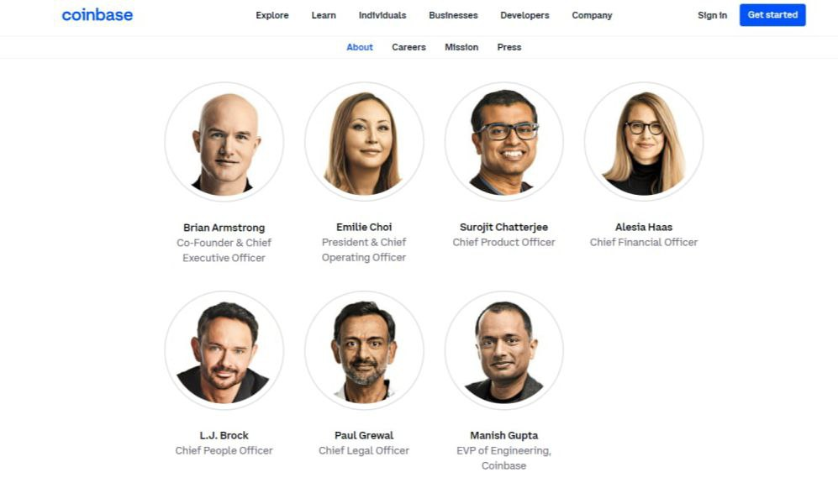Expand the Businesses navigation menu
838x504 pixels.
point(453,15)
